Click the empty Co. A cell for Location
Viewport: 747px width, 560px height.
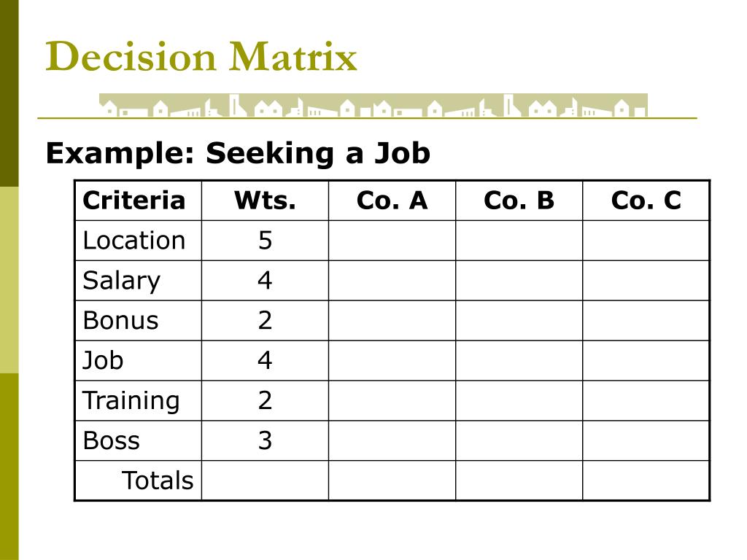[392, 240]
